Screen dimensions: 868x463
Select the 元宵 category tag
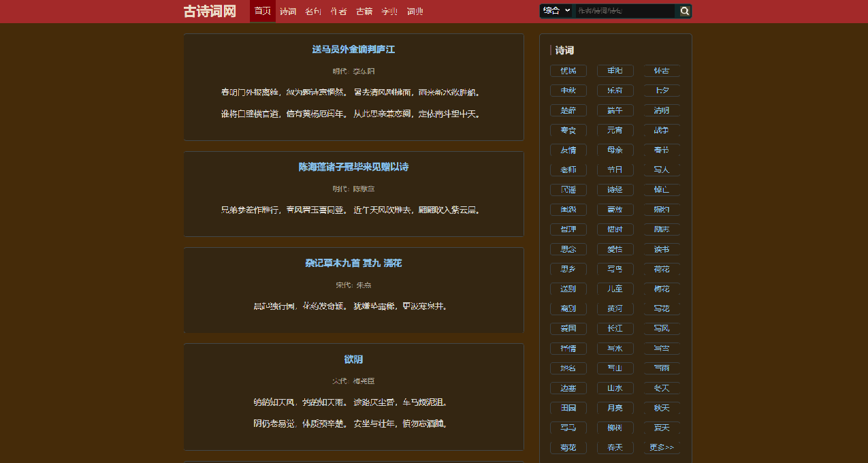coord(615,130)
